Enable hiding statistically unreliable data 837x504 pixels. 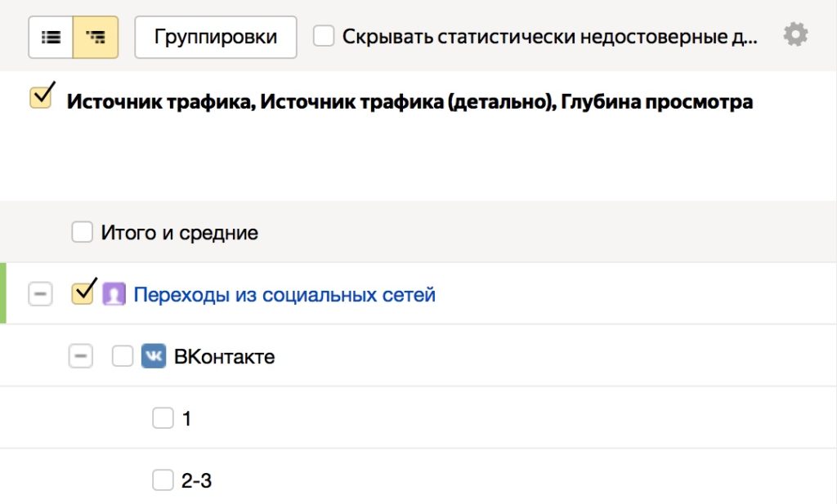coord(324,37)
